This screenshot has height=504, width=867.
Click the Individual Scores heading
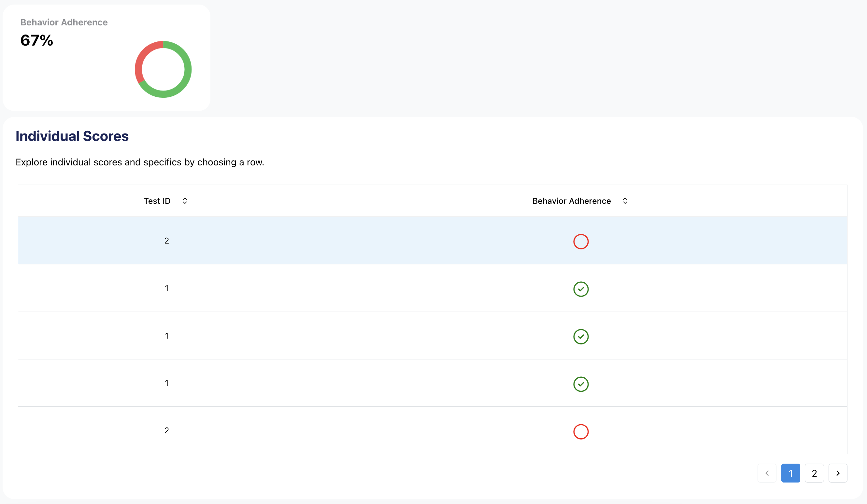[72, 136]
